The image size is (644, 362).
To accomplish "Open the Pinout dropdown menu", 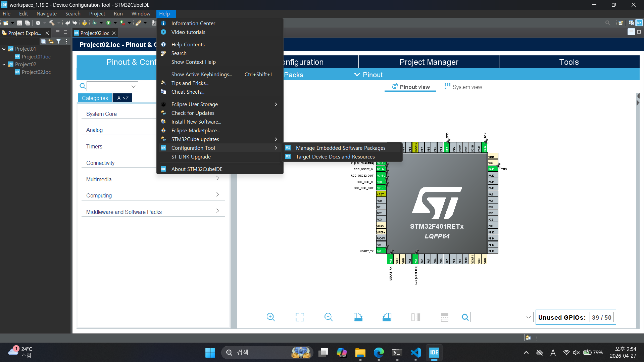I will coord(368,75).
